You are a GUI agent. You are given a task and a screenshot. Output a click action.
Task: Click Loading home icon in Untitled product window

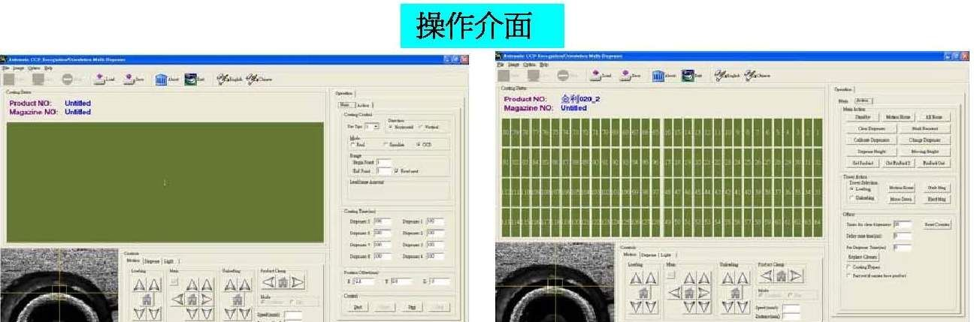(147, 298)
